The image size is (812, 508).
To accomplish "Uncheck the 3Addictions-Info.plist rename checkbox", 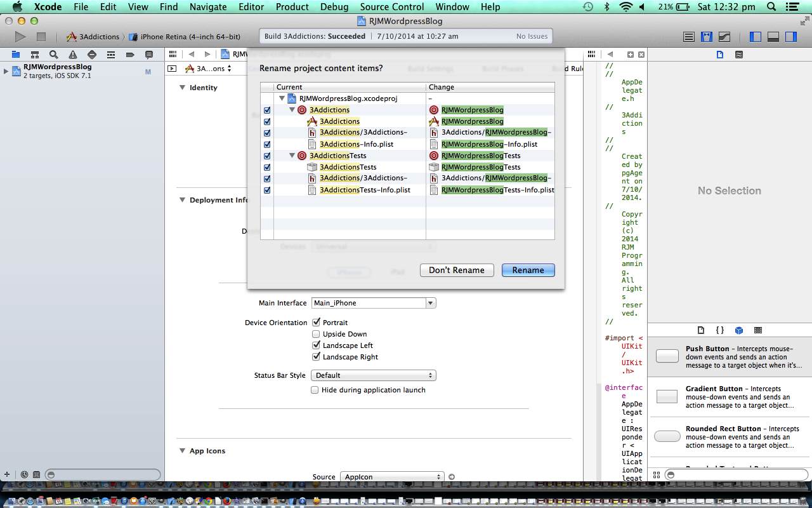I will [267, 144].
